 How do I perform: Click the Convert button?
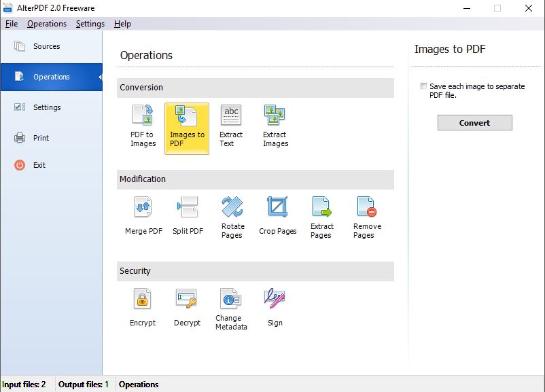(x=475, y=123)
